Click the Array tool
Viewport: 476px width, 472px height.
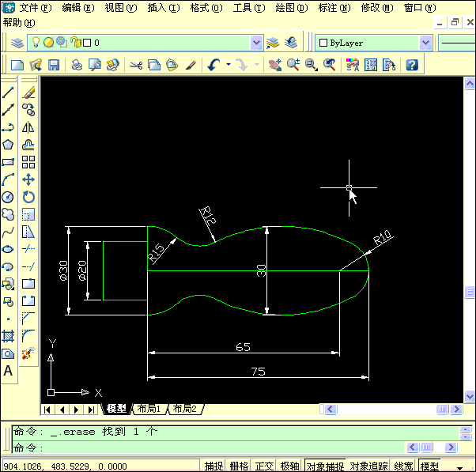pos(28,162)
